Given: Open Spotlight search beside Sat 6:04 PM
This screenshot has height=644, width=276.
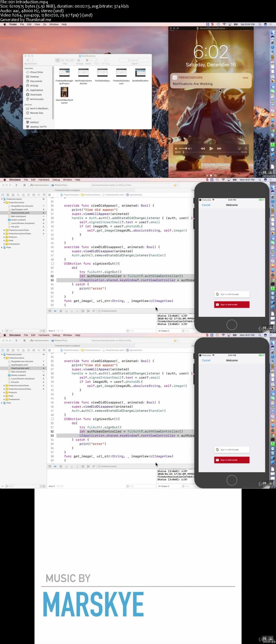Looking at the screenshot, I should pos(260,24).
